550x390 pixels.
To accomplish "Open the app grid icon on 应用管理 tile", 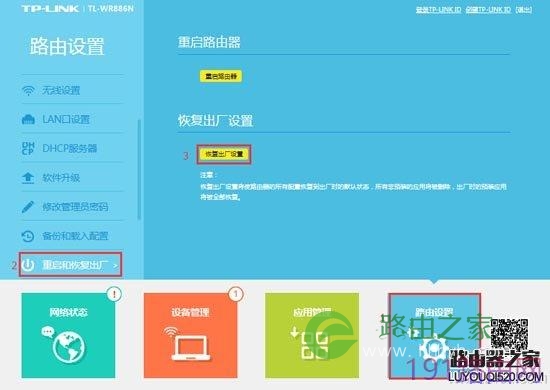I will tap(314, 346).
